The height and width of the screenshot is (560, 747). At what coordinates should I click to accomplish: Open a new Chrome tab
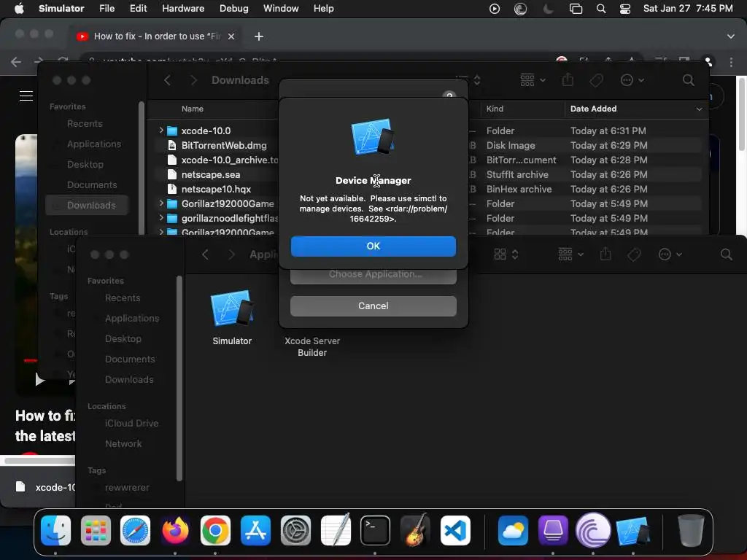click(x=259, y=36)
